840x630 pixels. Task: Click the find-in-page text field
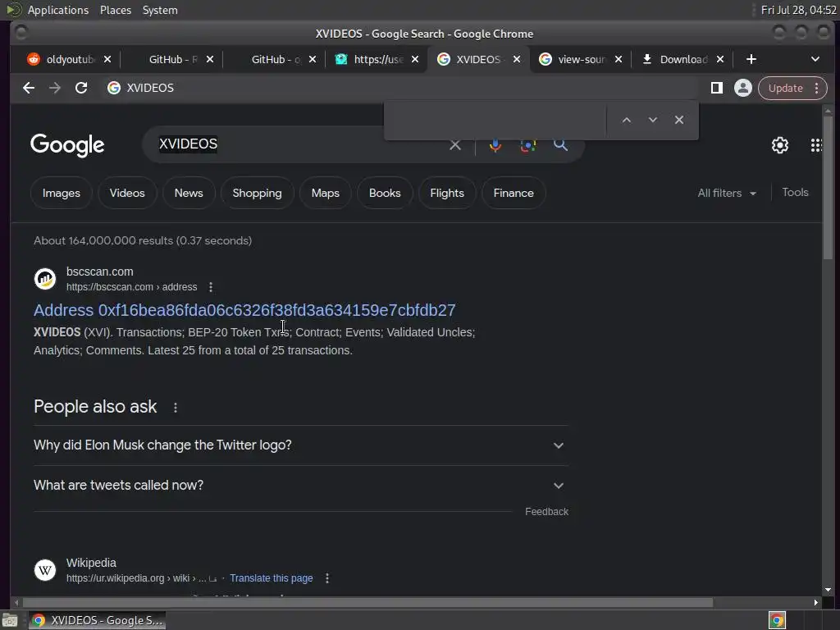495,120
